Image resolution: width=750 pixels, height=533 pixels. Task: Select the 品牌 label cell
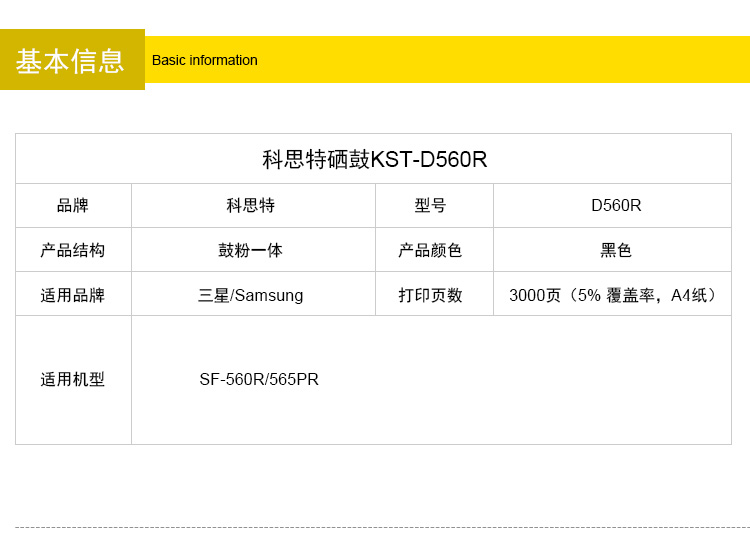(73, 205)
